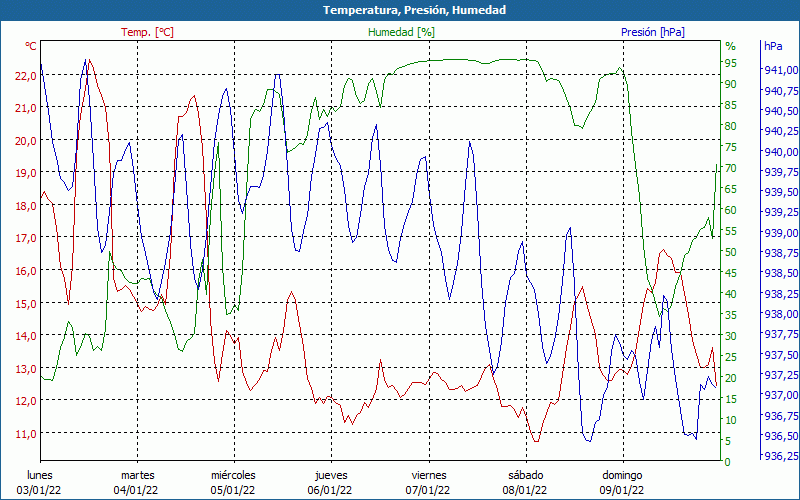Click the % unit label on humidity axis

pos(731,46)
